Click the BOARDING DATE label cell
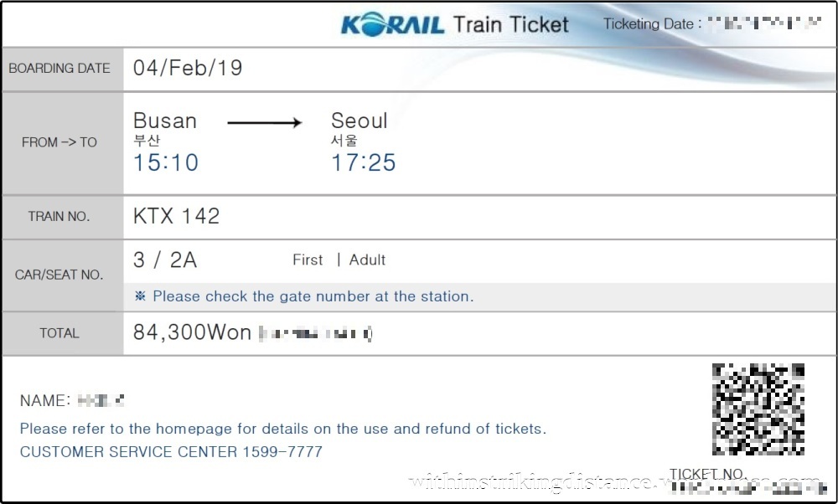 point(59,69)
